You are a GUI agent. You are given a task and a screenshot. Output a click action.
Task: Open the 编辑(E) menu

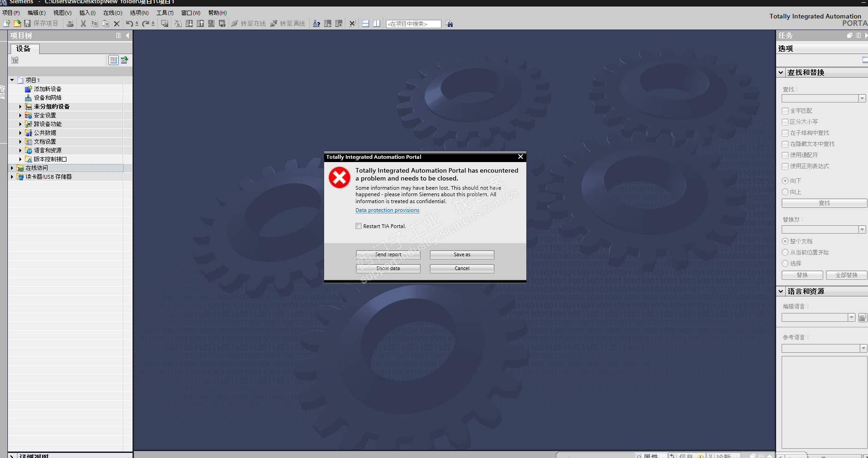pos(36,13)
